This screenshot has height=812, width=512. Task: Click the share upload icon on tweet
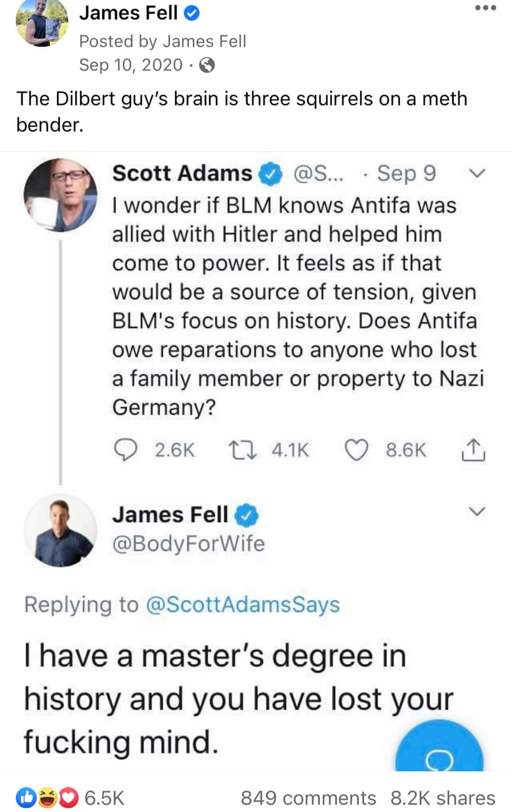(x=473, y=451)
